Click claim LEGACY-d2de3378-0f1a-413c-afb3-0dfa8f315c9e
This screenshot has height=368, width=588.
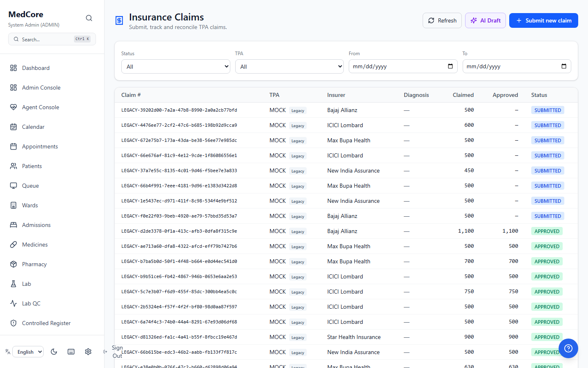pos(179,231)
